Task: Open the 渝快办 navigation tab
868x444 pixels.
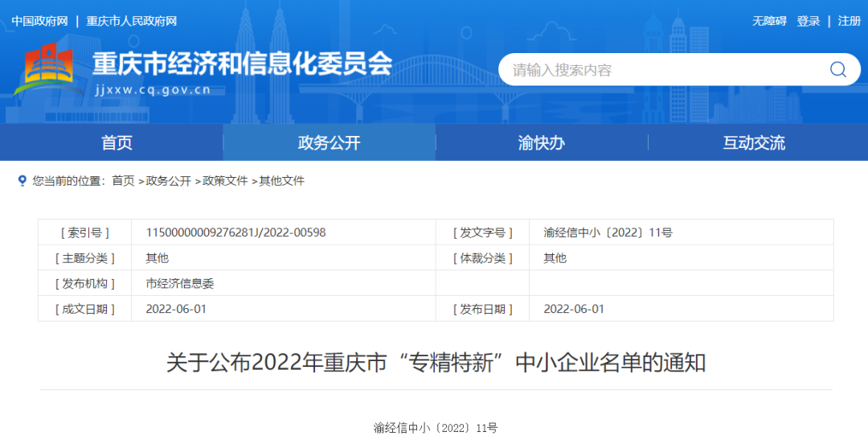Action: [541, 143]
